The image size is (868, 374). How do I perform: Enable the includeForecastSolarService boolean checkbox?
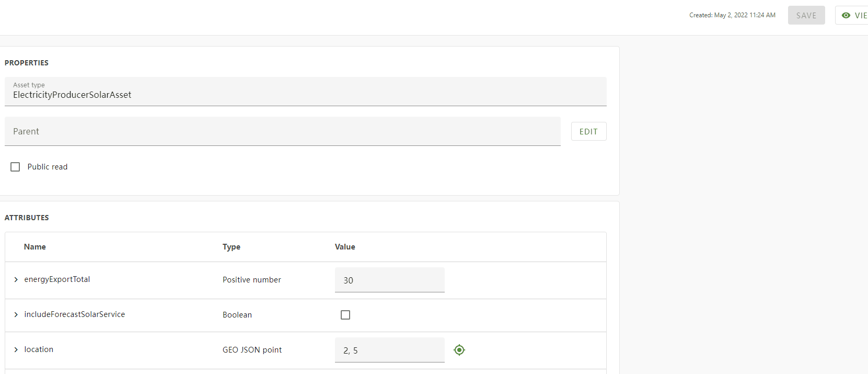point(345,314)
